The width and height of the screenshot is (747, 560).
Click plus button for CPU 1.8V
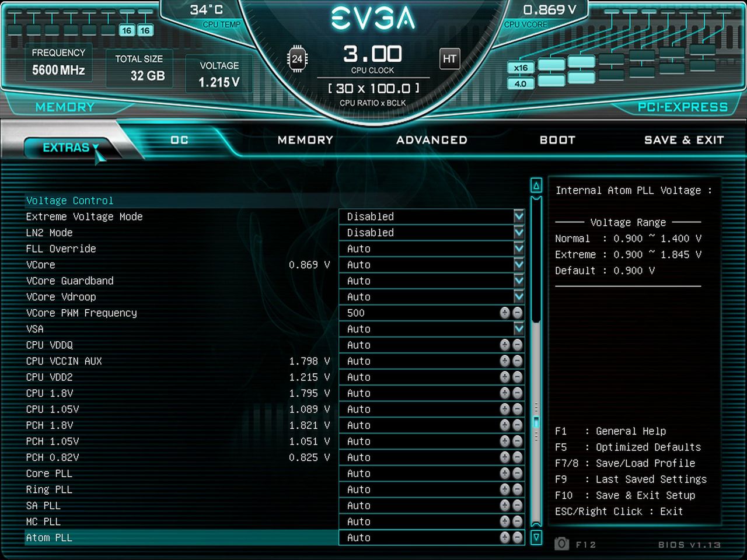pos(505,393)
